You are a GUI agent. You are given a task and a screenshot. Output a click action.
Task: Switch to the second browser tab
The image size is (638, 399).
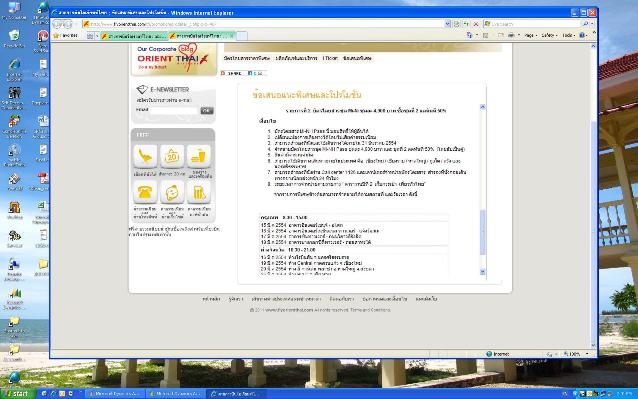coord(201,36)
